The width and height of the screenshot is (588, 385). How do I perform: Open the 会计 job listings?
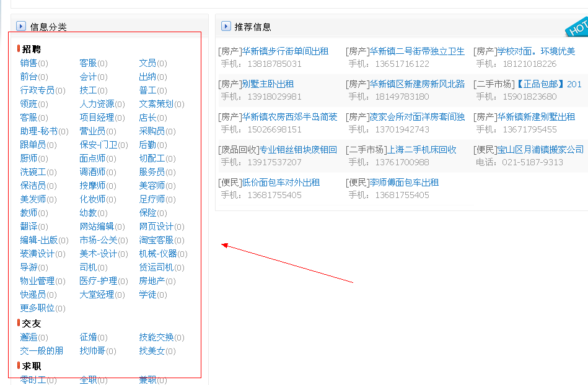tap(88, 76)
